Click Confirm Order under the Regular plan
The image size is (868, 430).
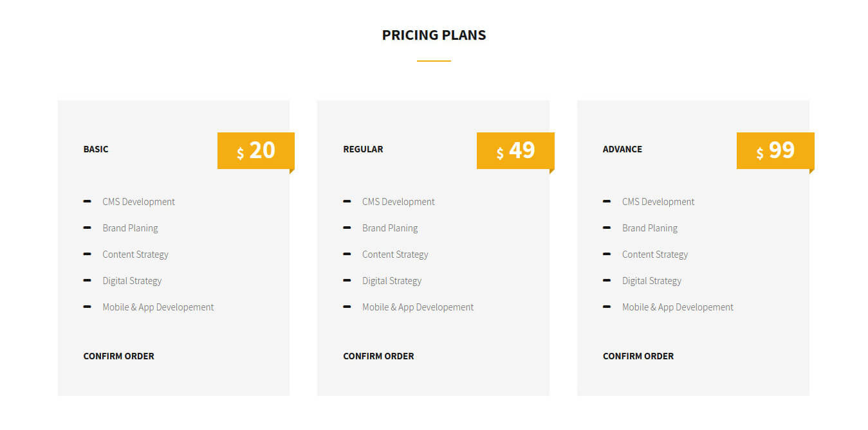[x=378, y=356]
